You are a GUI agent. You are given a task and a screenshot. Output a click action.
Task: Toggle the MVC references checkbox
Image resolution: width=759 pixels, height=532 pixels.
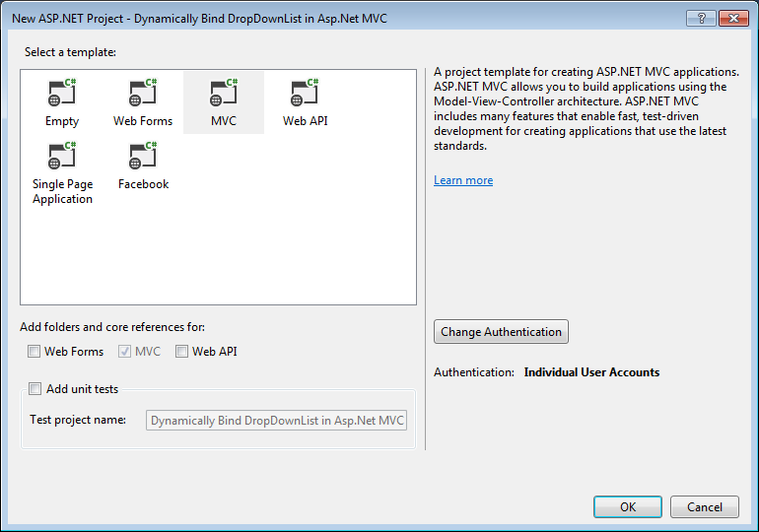[x=124, y=351]
